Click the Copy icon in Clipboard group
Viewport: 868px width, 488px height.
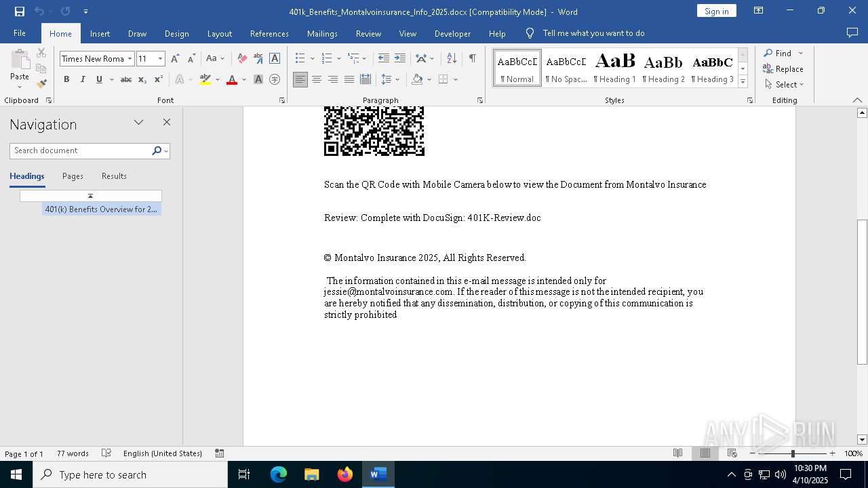[41, 68]
